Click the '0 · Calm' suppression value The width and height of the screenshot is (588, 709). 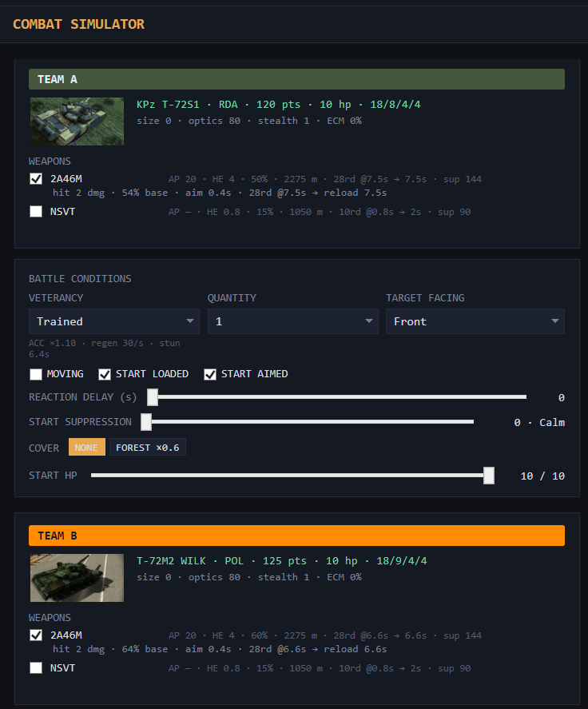click(x=539, y=422)
